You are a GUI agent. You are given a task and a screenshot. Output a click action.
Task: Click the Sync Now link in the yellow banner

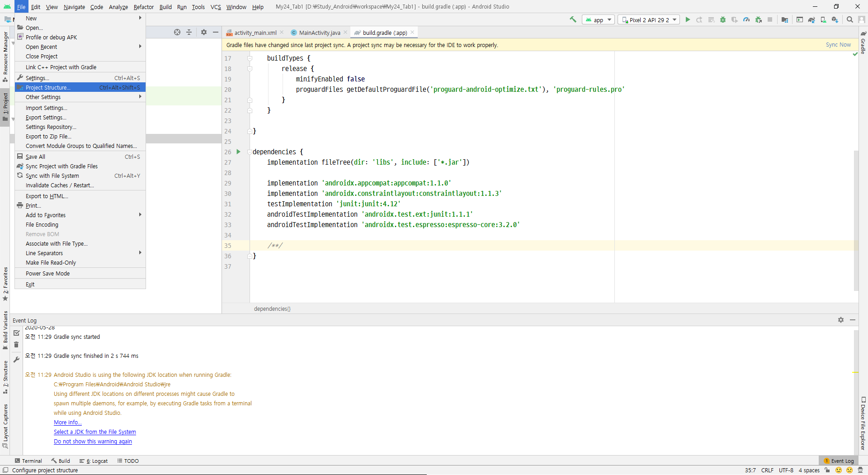coord(838,45)
